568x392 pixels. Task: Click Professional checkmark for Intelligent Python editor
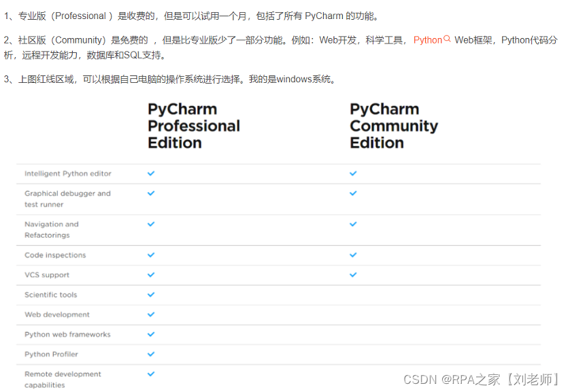click(x=151, y=173)
